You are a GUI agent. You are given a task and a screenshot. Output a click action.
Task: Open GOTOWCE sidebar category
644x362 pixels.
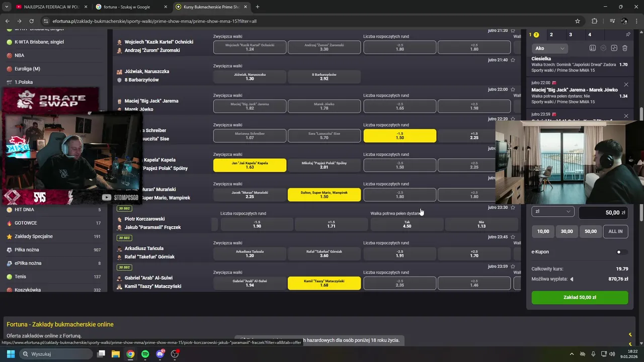coord(53,223)
